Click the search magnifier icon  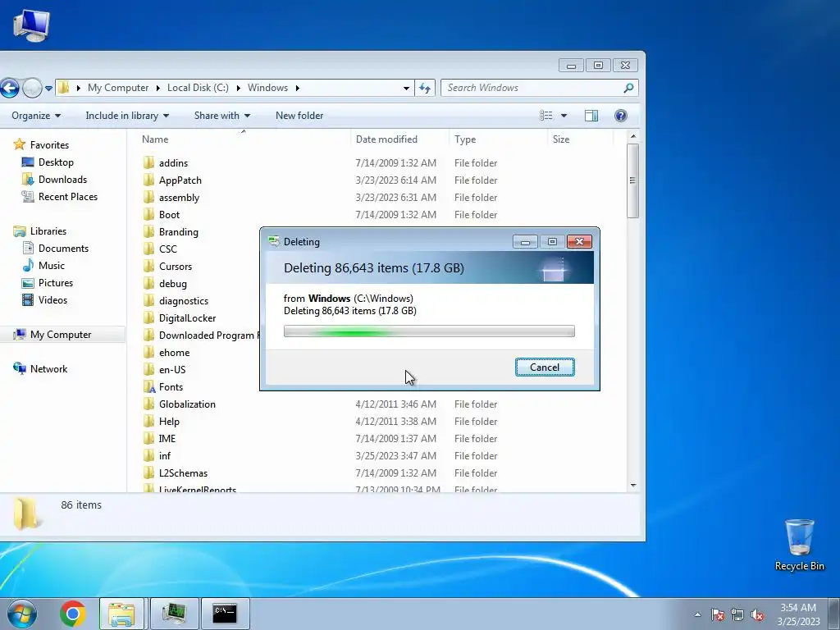[629, 88]
